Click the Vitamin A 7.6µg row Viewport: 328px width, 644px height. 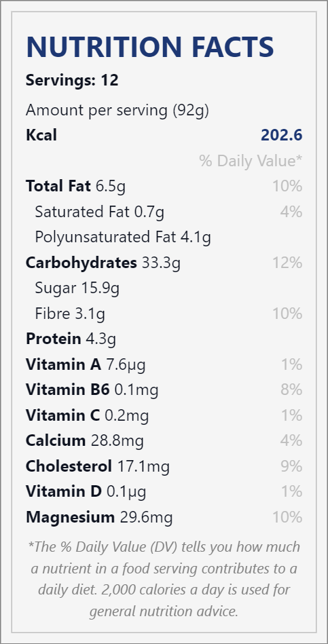(x=164, y=364)
